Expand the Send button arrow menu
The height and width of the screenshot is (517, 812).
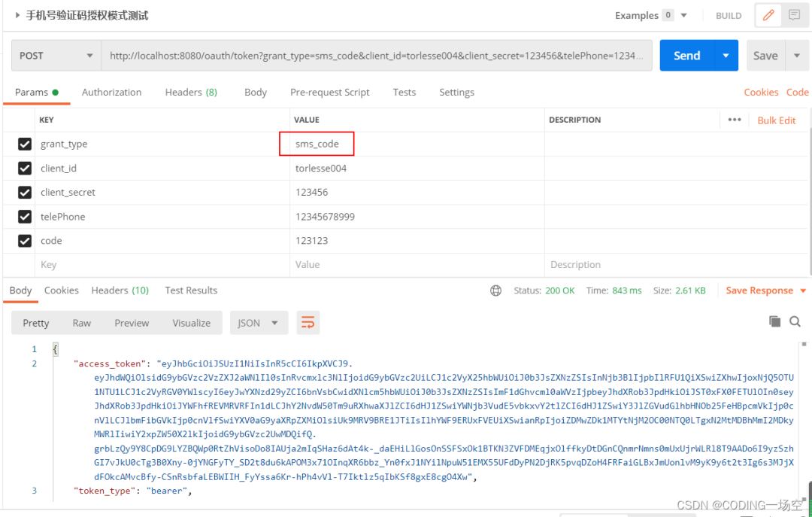[726, 56]
